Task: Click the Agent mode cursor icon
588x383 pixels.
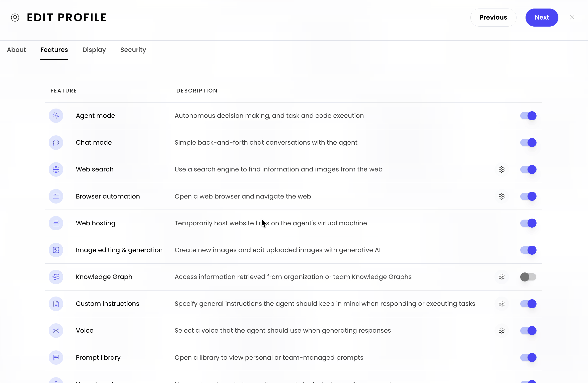Action: point(56,116)
